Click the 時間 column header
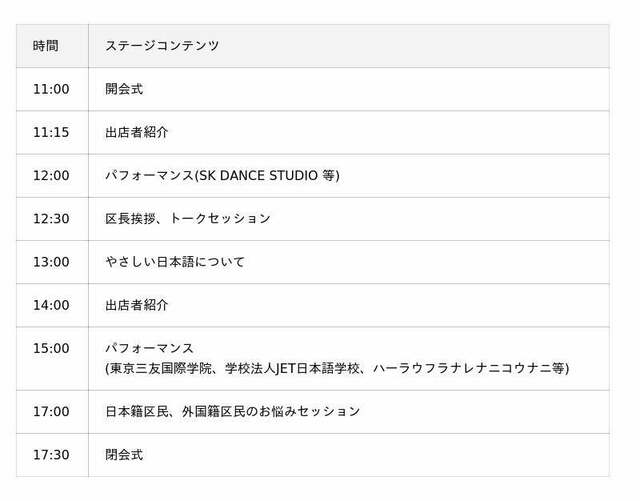The width and height of the screenshot is (640, 501). pos(46,46)
